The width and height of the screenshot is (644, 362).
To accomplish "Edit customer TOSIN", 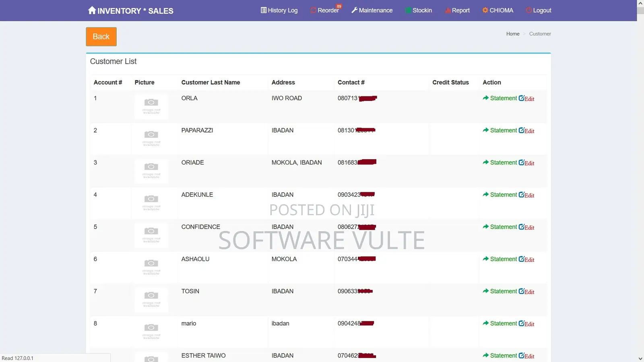I will click(x=526, y=292).
